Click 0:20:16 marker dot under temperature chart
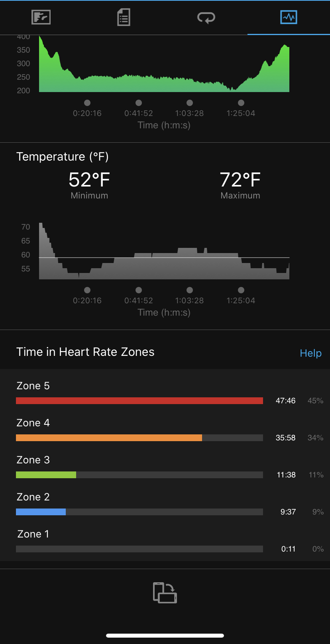The height and width of the screenshot is (644, 330). tap(87, 290)
